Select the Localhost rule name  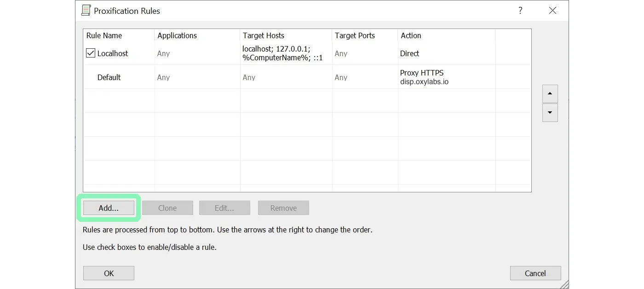(113, 53)
